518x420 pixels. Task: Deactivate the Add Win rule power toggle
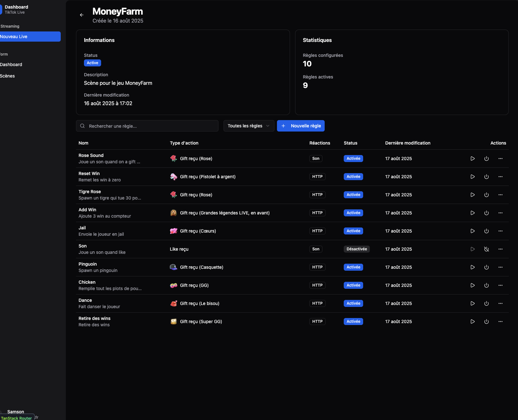487,213
